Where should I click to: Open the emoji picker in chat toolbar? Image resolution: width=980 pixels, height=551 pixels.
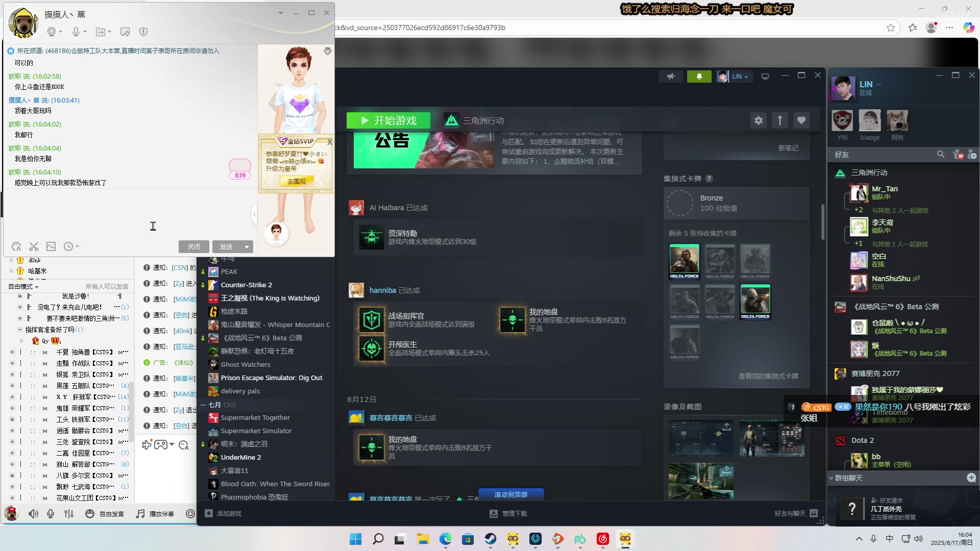(x=16, y=247)
